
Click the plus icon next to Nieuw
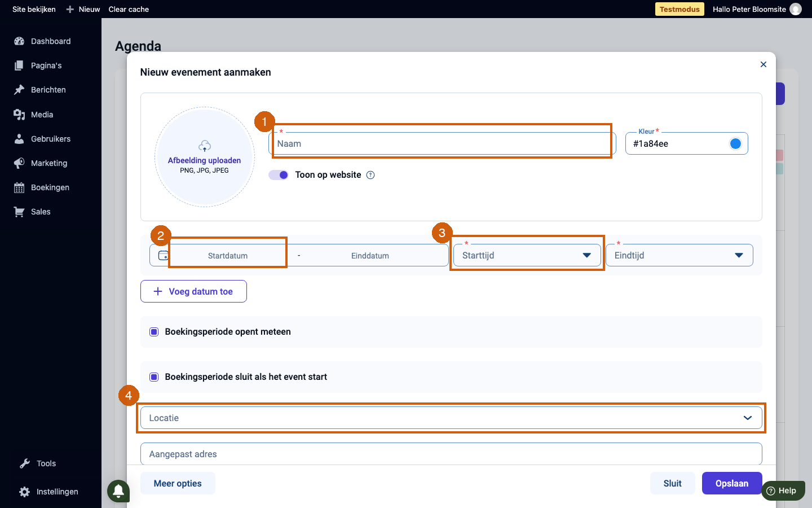click(70, 9)
